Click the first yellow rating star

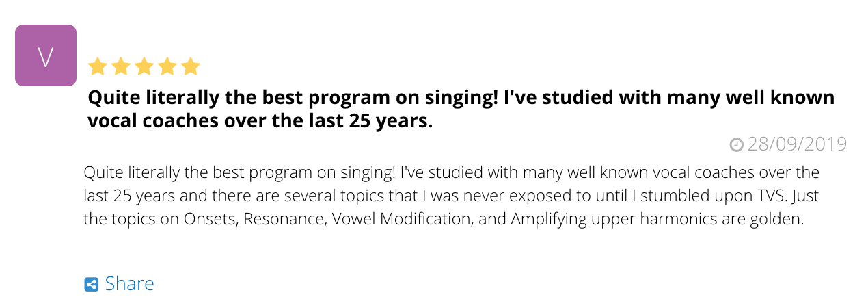point(98,66)
